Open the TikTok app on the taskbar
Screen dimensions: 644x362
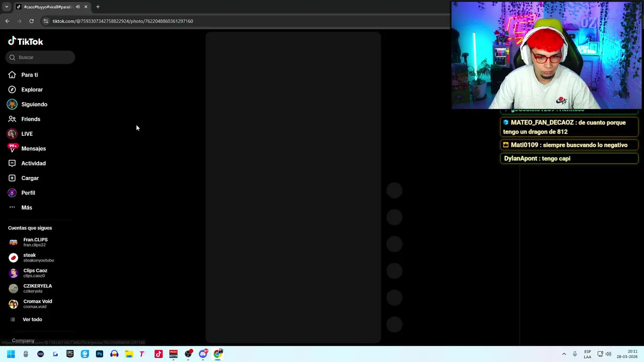point(158,354)
